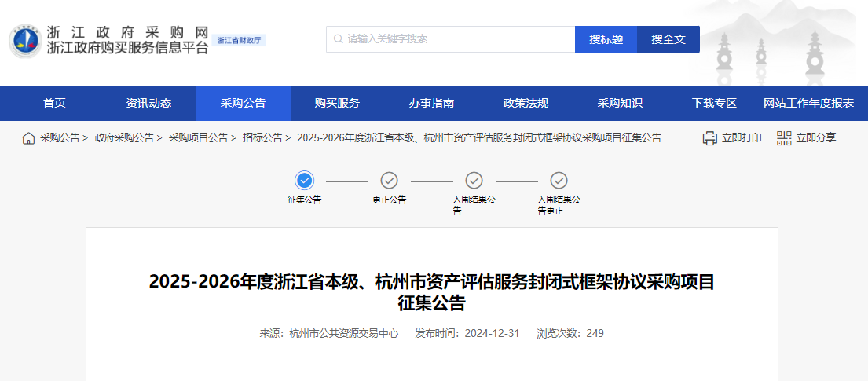Open the 首页 navigation tab

(x=54, y=103)
